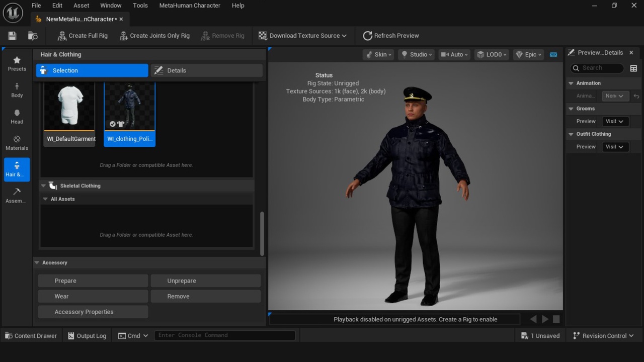644x362 pixels.
Task: Select the WI_clothing_Poli thumbnail
Action: 130,114
